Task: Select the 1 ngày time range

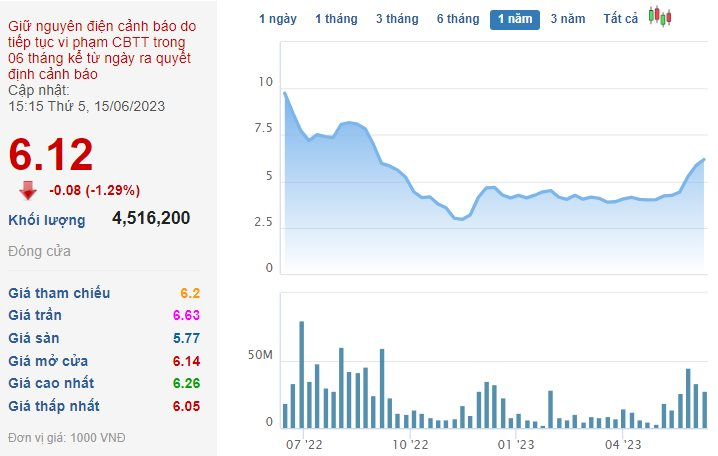Action: [278, 19]
